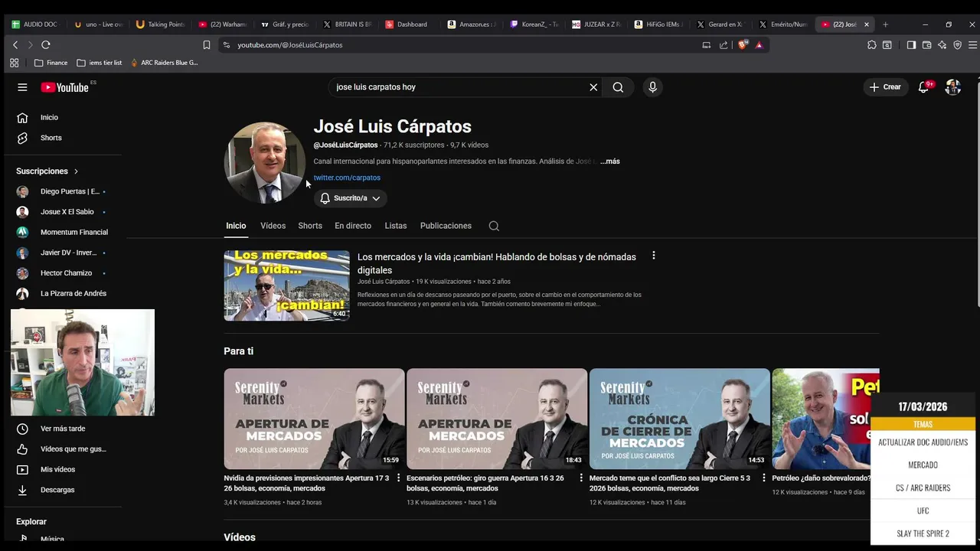Open the Nvidia Apertura 17 3 26 thumbnail
The height and width of the screenshot is (551, 980).
(x=314, y=419)
